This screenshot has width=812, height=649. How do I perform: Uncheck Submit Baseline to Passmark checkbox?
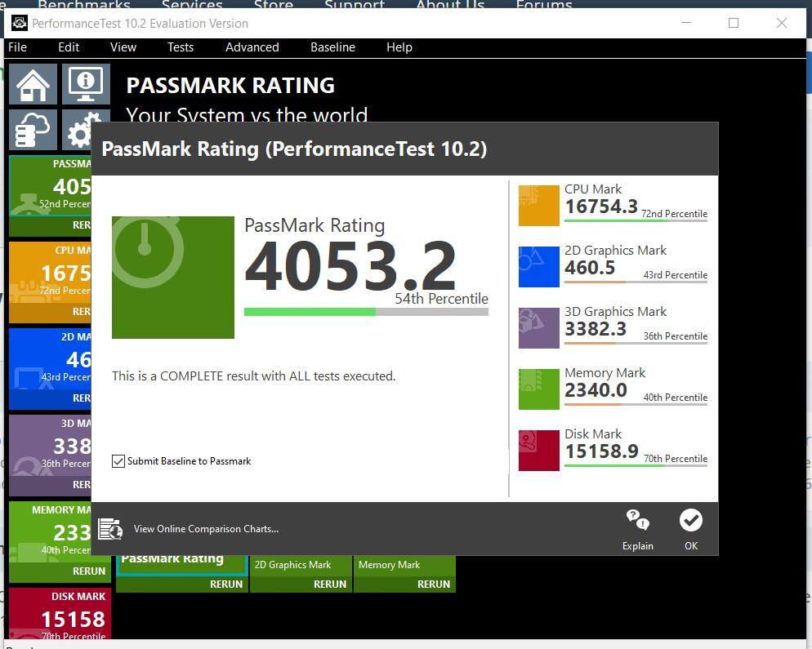[118, 461]
